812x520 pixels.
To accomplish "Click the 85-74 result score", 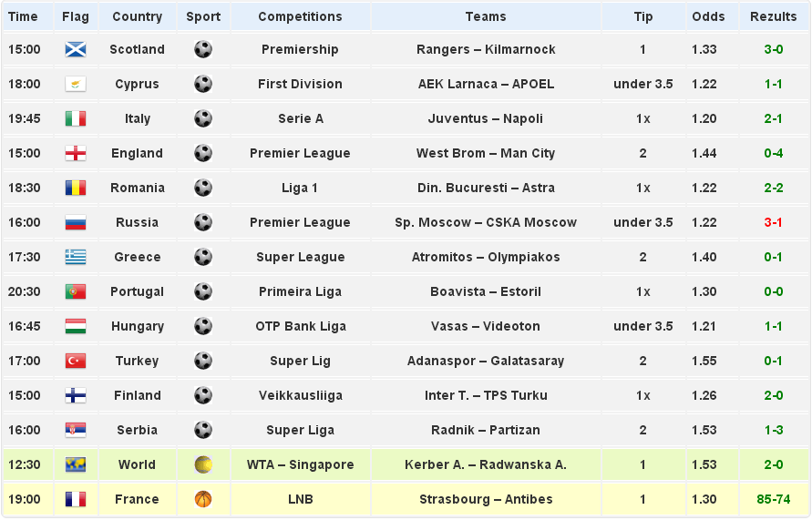I will pyautogui.click(x=773, y=499).
